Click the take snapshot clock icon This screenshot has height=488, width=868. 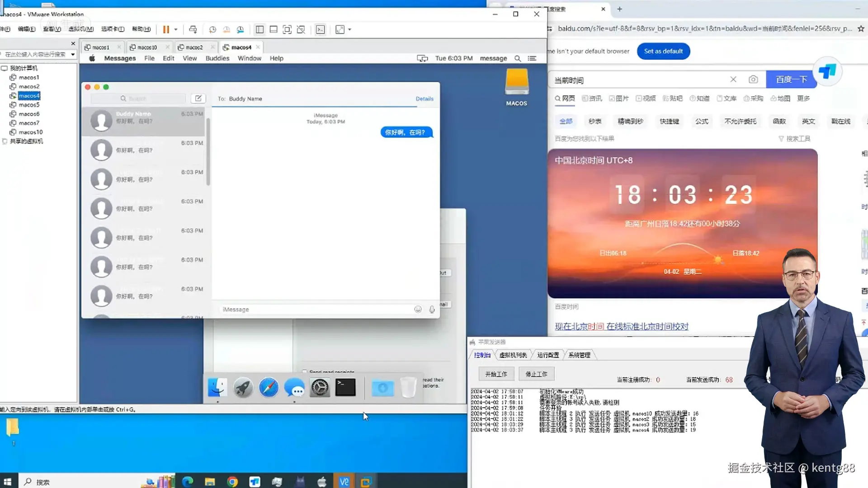(212, 29)
